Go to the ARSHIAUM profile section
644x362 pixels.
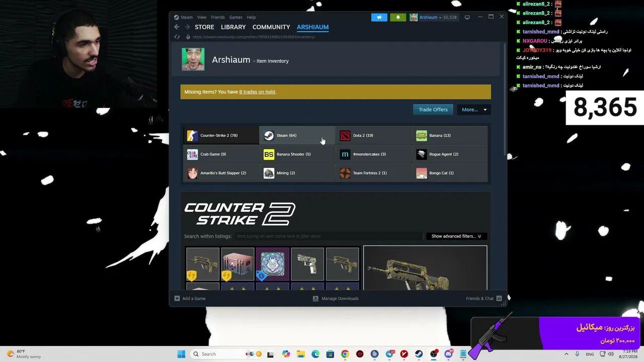312,27
